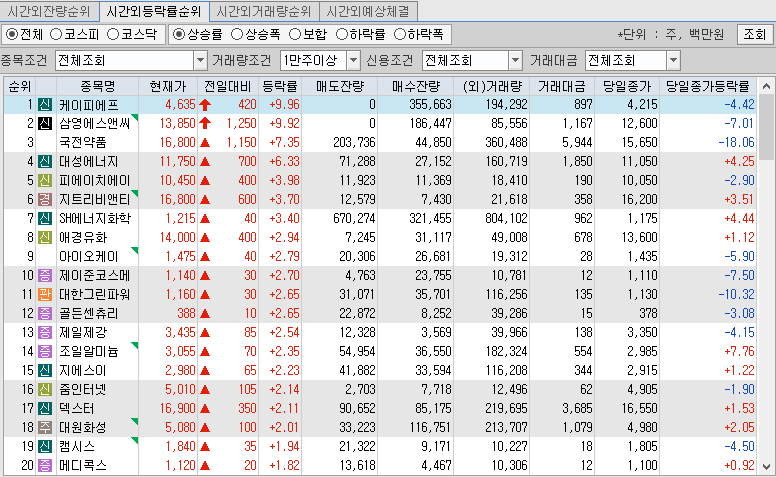Sort by the 거래대금 column header

pyautogui.click(x=562, y=87)
